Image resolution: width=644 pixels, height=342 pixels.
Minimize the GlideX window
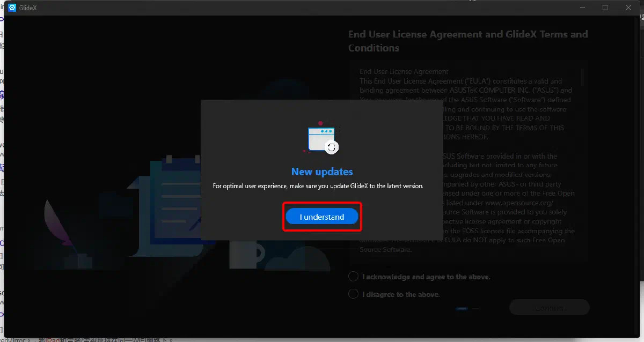(x=582, y=8)
